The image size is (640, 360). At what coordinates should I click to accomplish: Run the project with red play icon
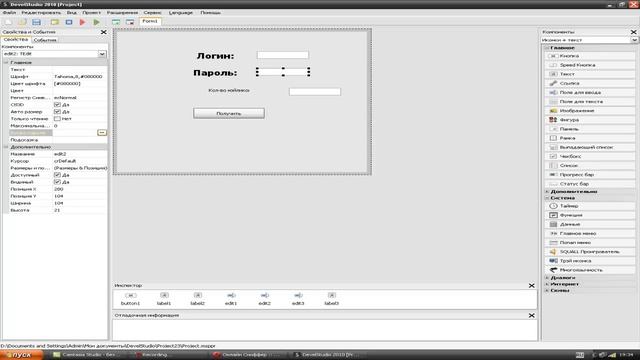(x=82, y=22)
